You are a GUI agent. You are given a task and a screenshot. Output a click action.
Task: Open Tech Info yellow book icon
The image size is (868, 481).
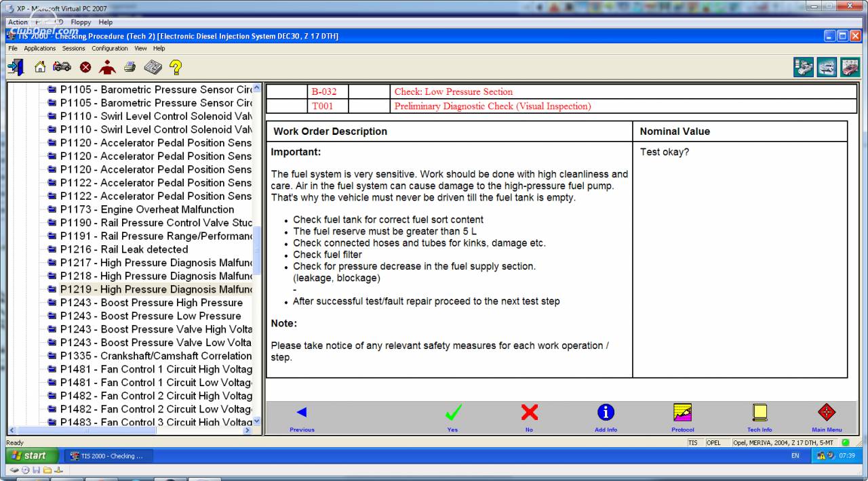click(x=759, y=417)
